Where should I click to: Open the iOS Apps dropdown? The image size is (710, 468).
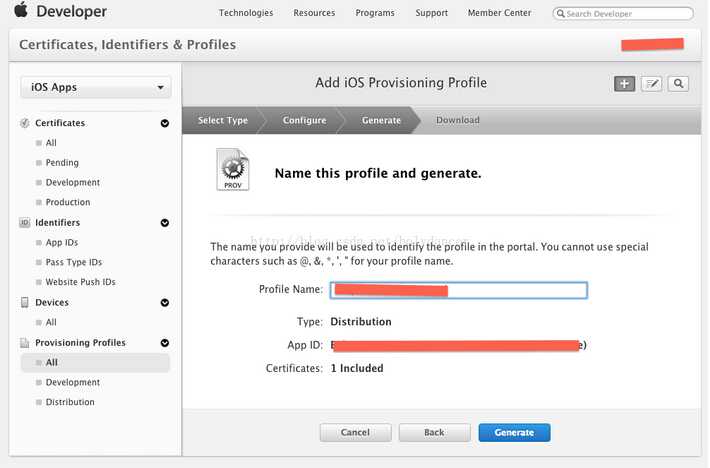96,87
